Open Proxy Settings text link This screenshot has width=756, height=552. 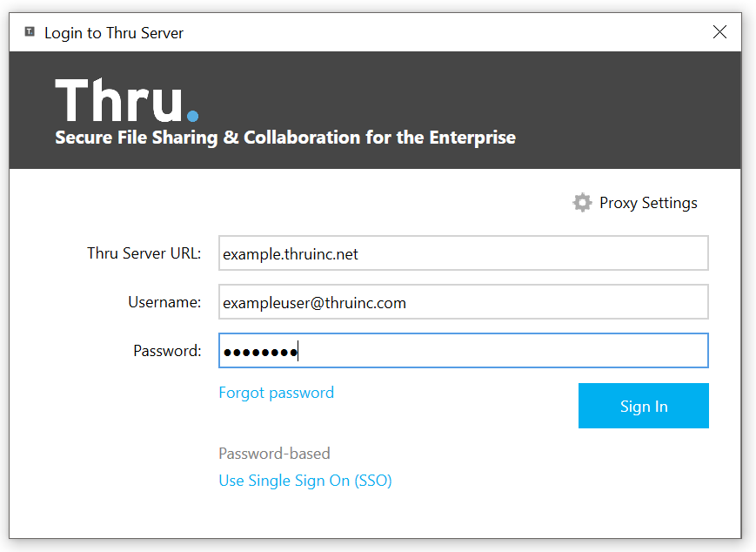(648, 203)
